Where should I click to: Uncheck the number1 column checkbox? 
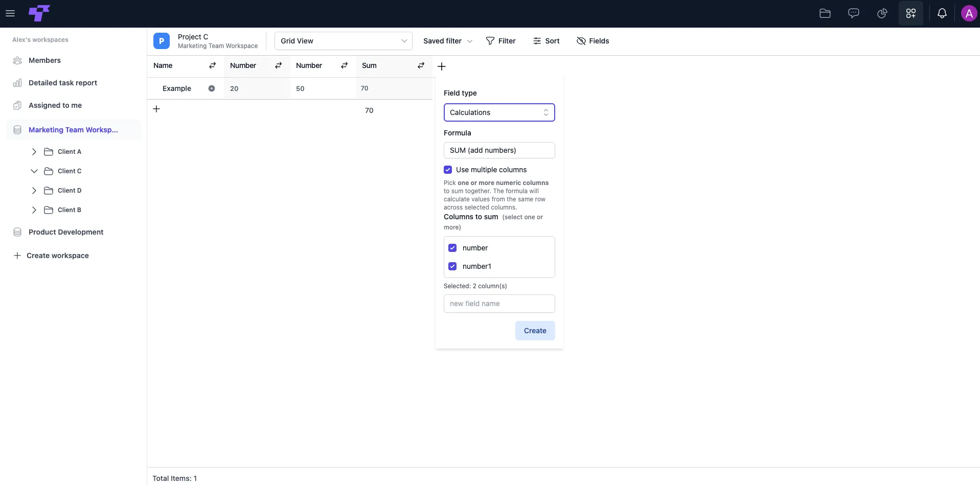(x=452, y=266)
